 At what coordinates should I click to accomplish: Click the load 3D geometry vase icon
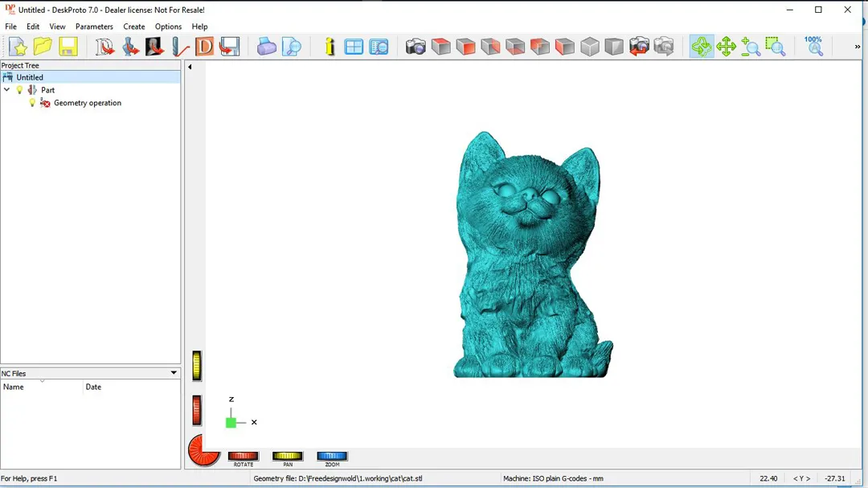[x=131, y=47]
